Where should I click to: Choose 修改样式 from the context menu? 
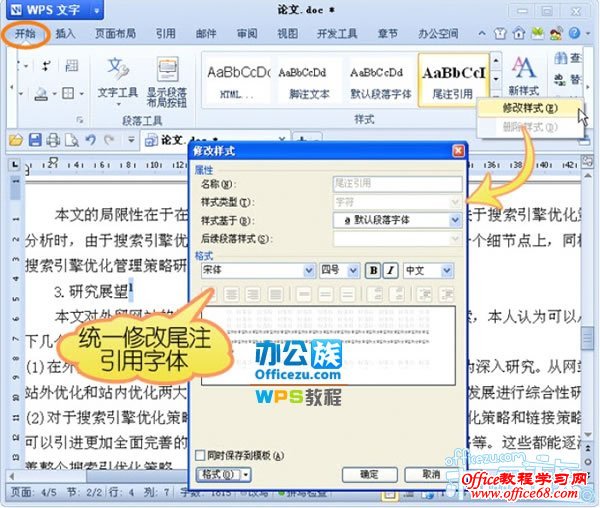pos(530,108)
